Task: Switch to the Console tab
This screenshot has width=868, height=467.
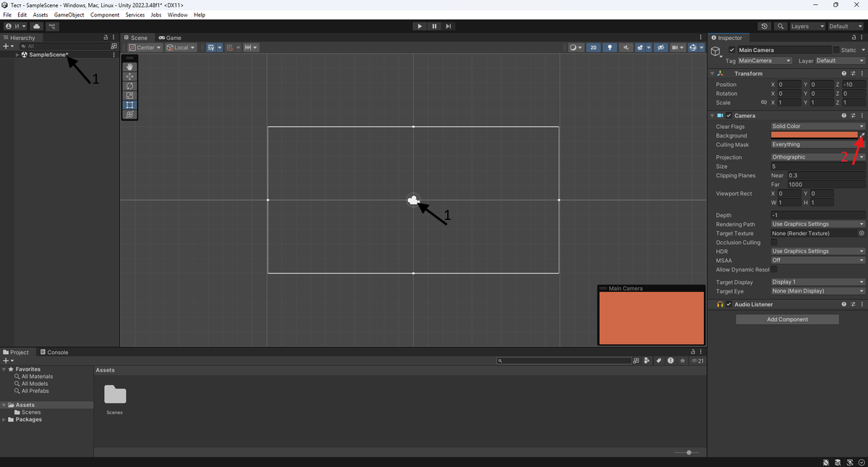Action: [x=54, y=352]
